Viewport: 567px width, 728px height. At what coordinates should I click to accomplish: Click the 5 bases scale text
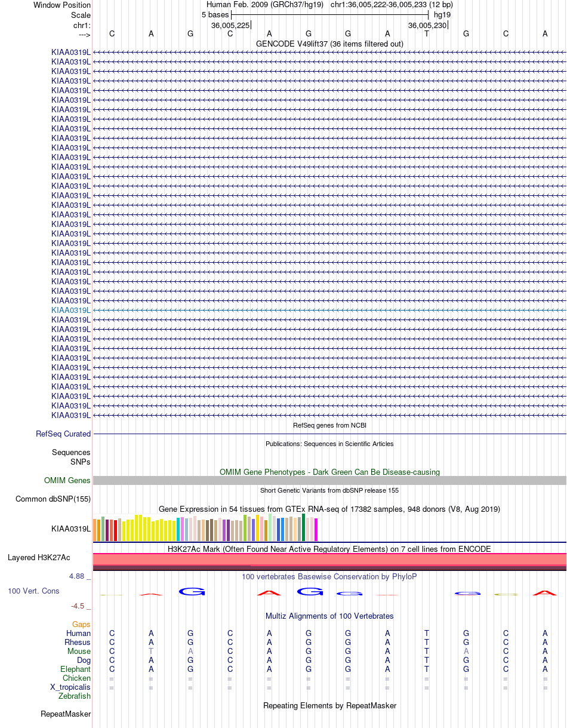[215, 14]
